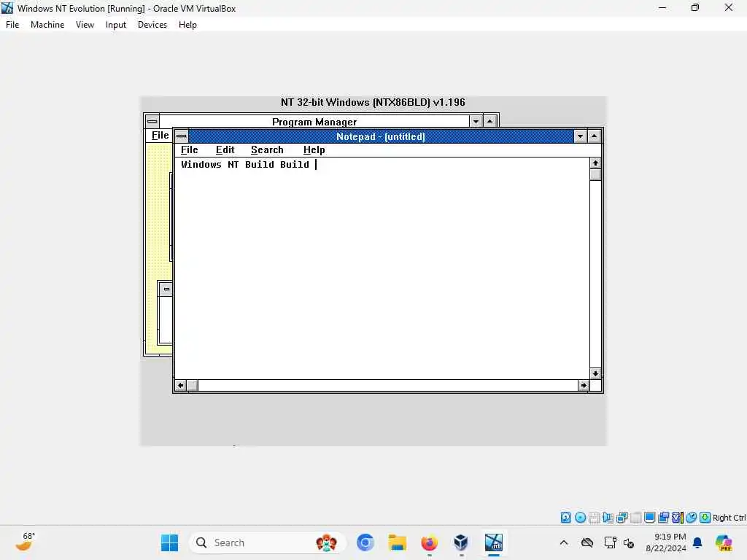The height and width of the screenshot is (560, 747).
Task: Open the Copilot preview icon in the taskbar
Action: [723, 542]
